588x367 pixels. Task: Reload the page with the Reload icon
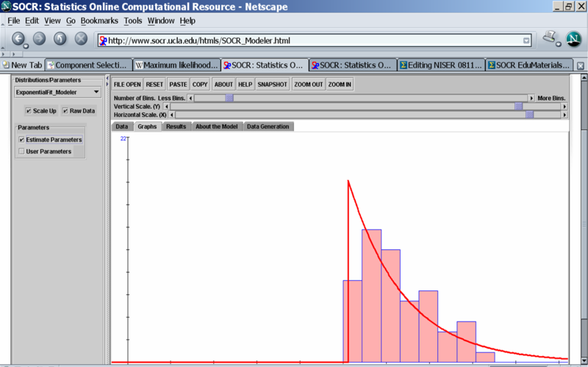click(x=60, y=38)
